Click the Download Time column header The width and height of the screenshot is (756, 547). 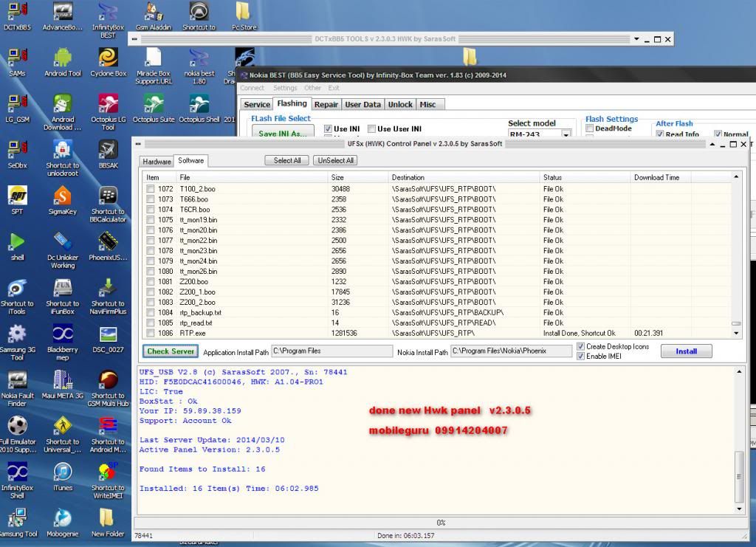[x=661, y=177]
